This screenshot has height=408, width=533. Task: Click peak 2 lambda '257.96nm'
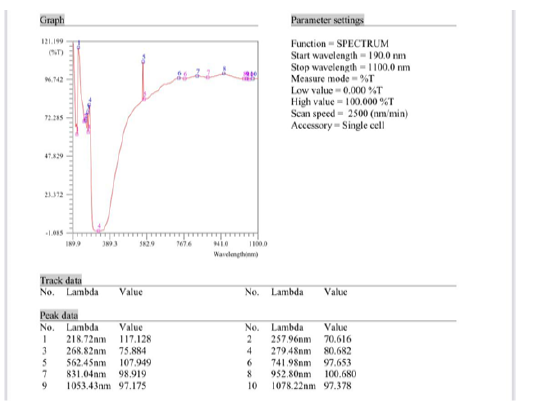click(291, 339)
